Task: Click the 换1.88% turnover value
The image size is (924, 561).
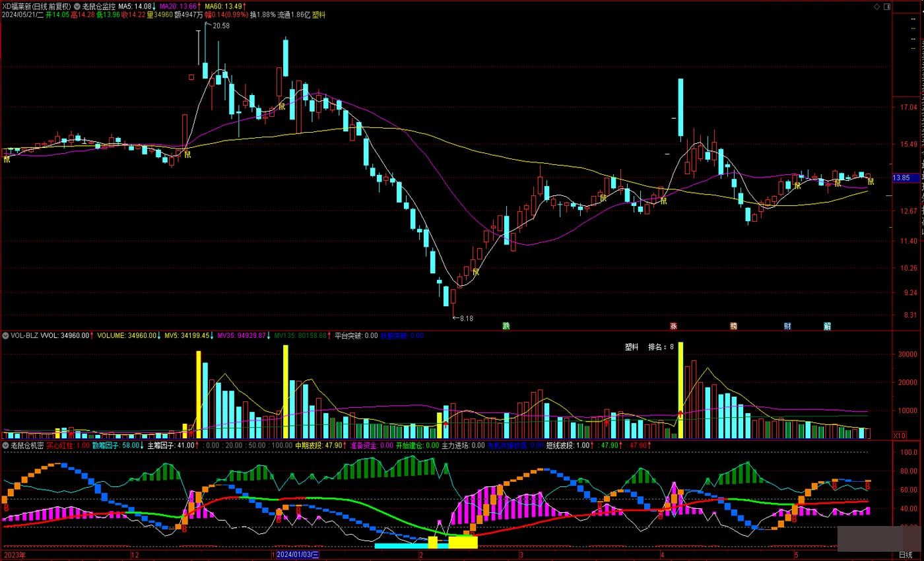Action: [x=263, y=15]
